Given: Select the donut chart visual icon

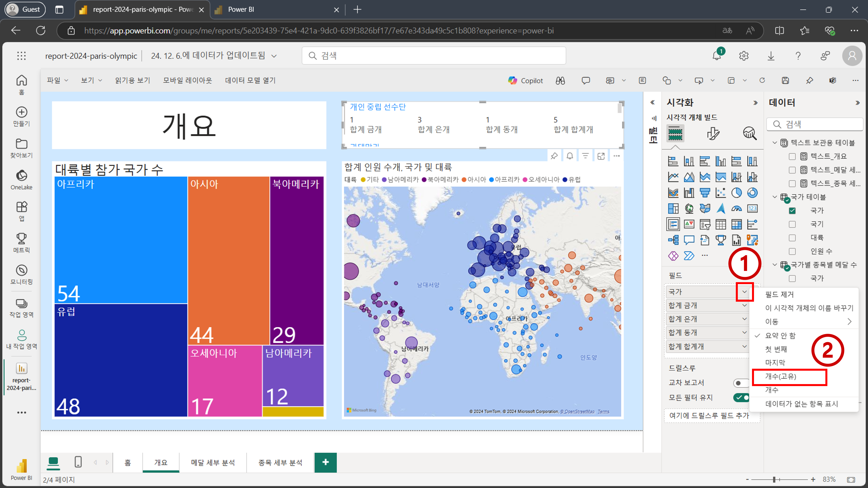Looking at the screenshot, I should coord(752,193).
